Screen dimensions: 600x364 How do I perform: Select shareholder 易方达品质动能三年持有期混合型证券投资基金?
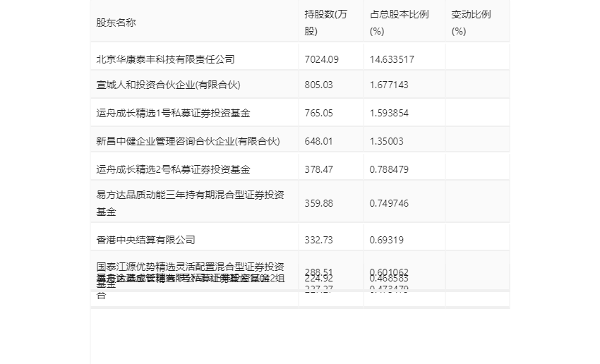(190, 203)
